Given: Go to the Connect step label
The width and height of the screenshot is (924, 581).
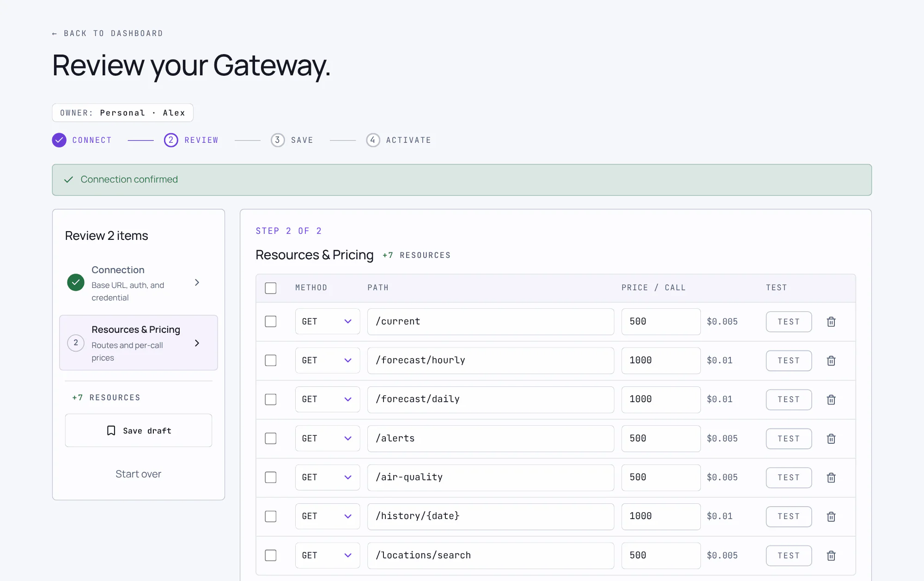Looking at the screenshot, I should click(92, 140).
